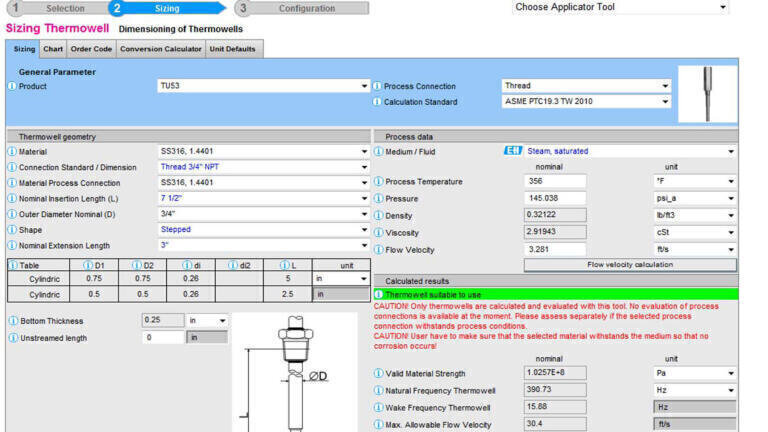Switch to the Sizing tab
This screenshot has height=432, width=768.
click(24, 49)
